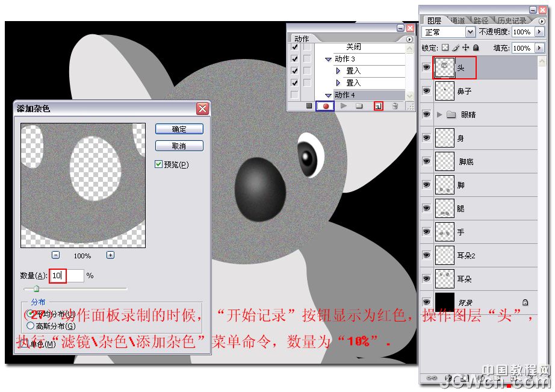
Task: Click the 填充 value field
Action: [522, 48]
